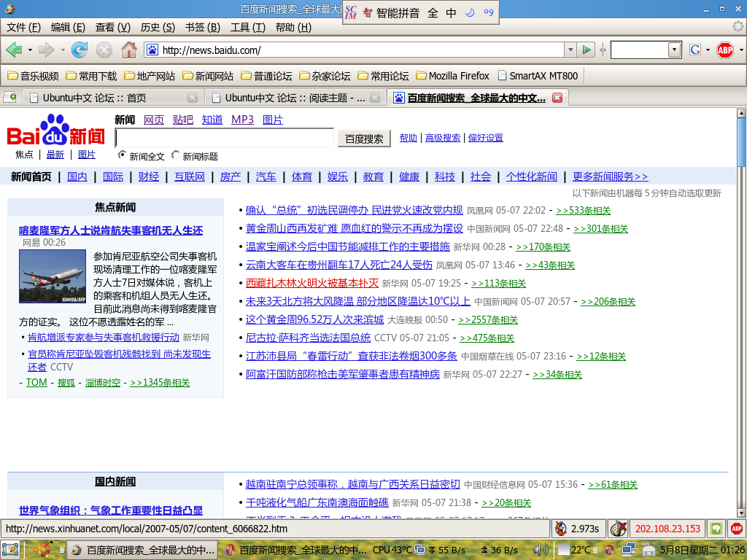Reload the page with the refresh icon
This screenshot has width=747, height=560.
click(x=80, y=50)
